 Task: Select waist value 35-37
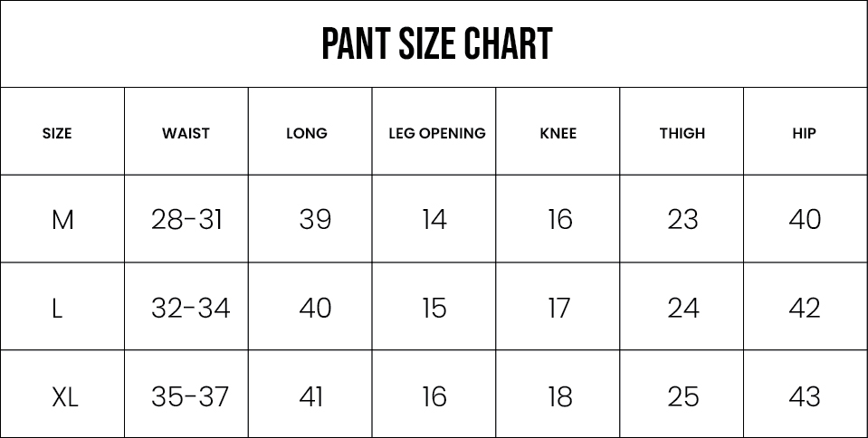click(190, 396)
